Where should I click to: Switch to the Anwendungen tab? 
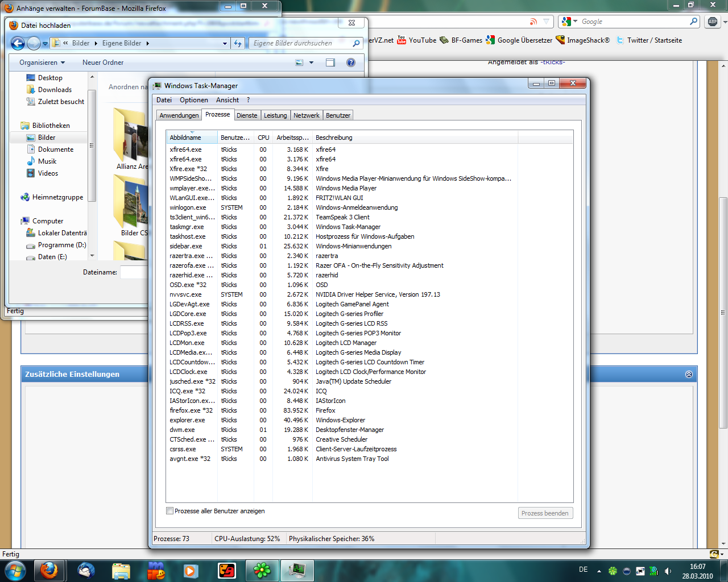tap(179, 115)
